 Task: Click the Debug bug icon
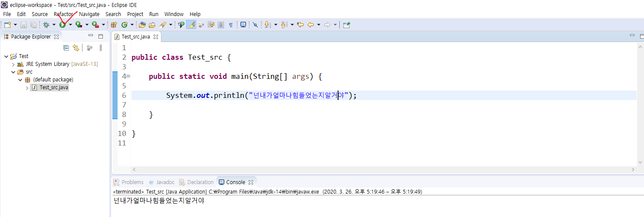coord(46,25)
